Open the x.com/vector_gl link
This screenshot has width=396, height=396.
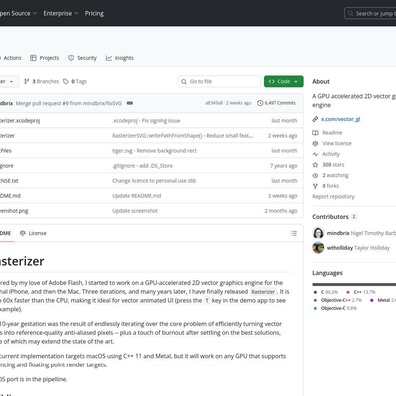[x=340, y=119]
